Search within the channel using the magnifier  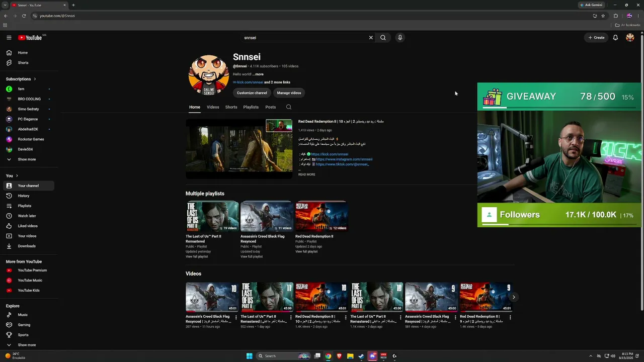pos(289,107)
